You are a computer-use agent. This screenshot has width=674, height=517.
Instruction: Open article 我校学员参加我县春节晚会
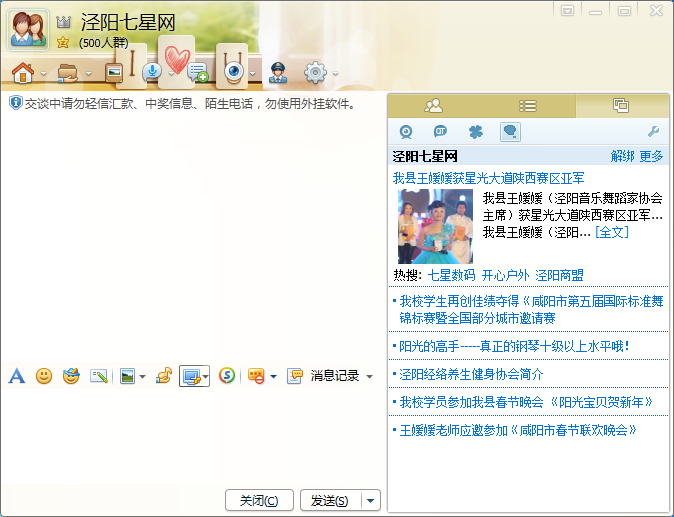click(526, 402)
